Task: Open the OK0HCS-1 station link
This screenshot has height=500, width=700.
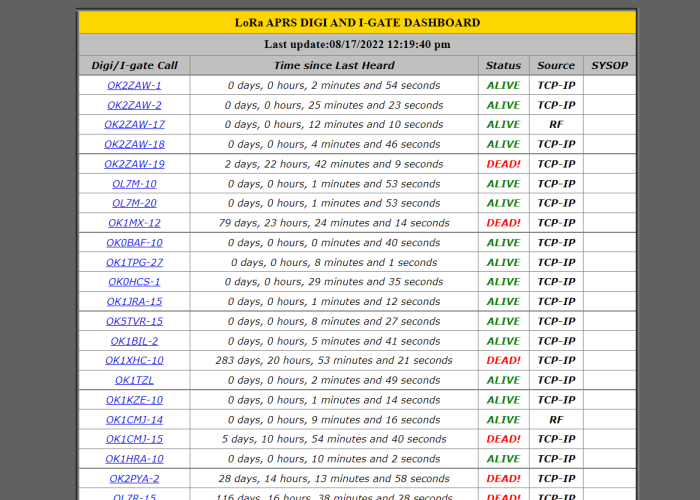Action: coord(134,282)
